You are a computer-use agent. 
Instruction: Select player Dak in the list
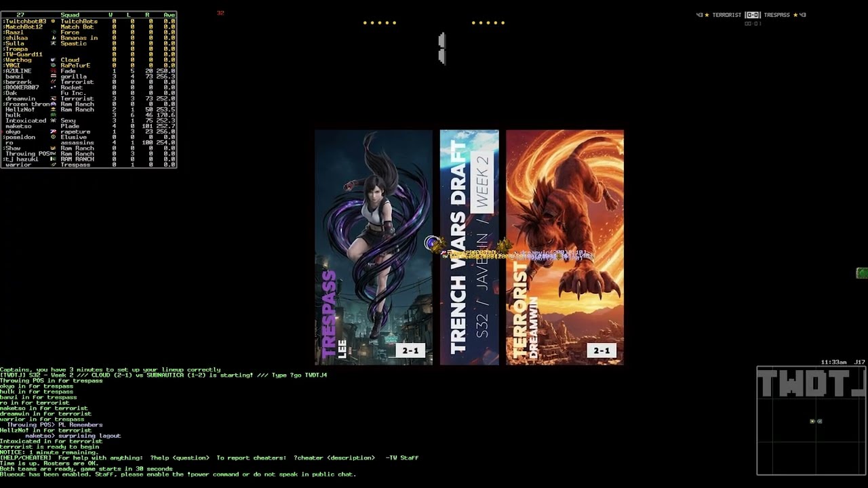(x=10, y=93)
